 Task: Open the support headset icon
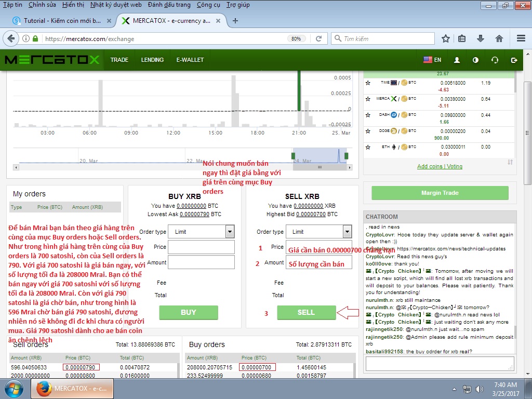495,60
